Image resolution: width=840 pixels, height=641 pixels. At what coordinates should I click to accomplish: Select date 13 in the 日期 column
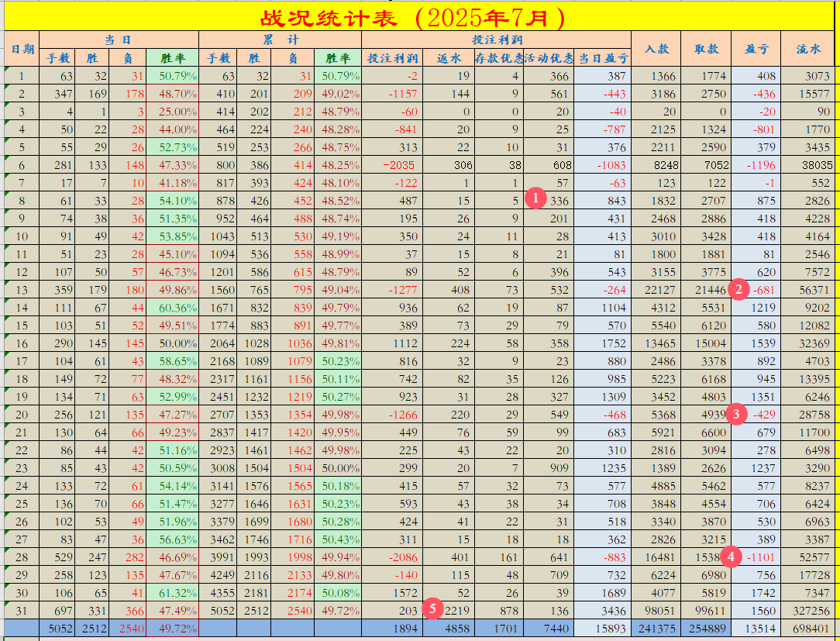22,290
